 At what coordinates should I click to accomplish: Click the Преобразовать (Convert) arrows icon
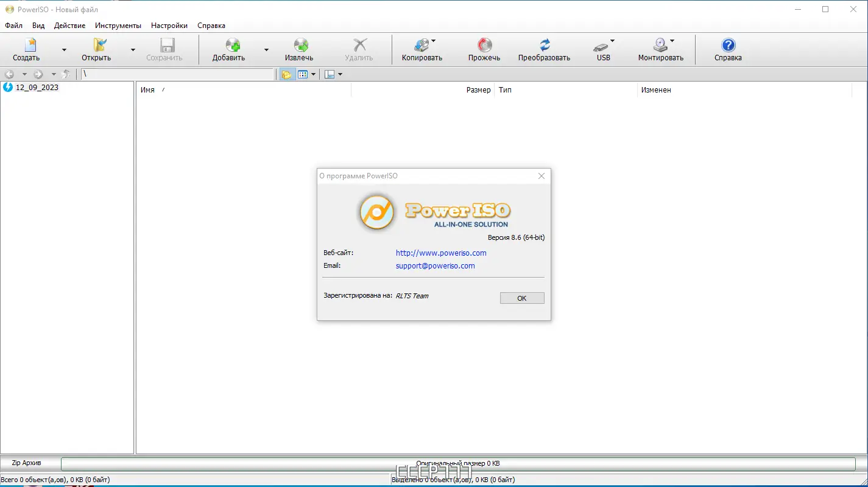(545, 45)
